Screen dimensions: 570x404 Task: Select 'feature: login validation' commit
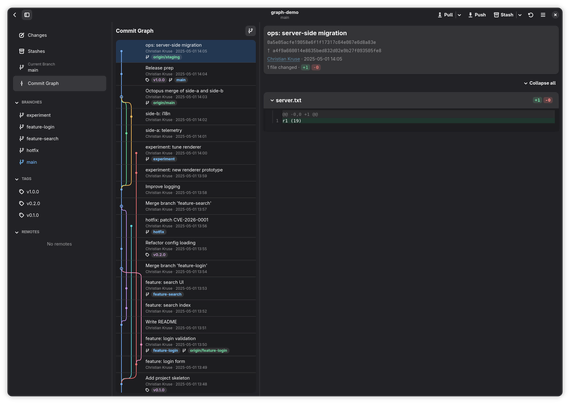(x=186, y=344)
